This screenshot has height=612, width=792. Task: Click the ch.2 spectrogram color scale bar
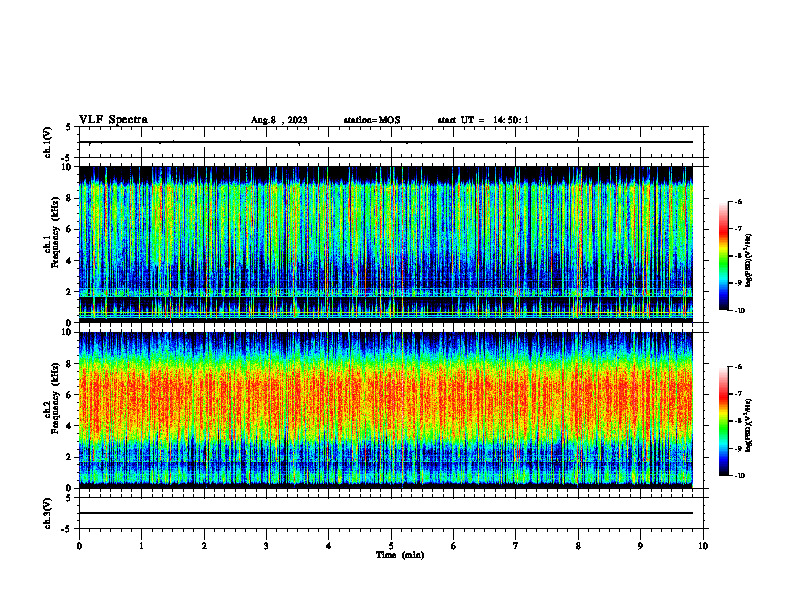pos(723,421)
